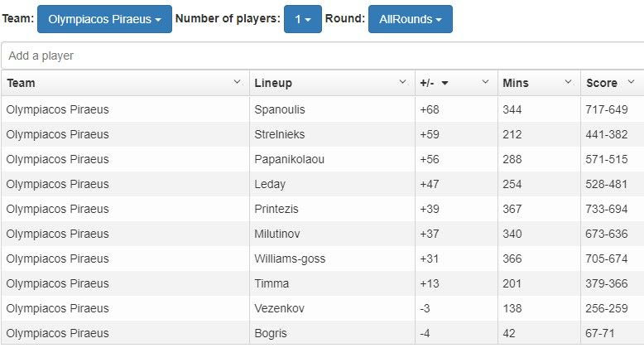Open the Mins column menu chevron
This screenshot has height=348, width=644.
568,82
